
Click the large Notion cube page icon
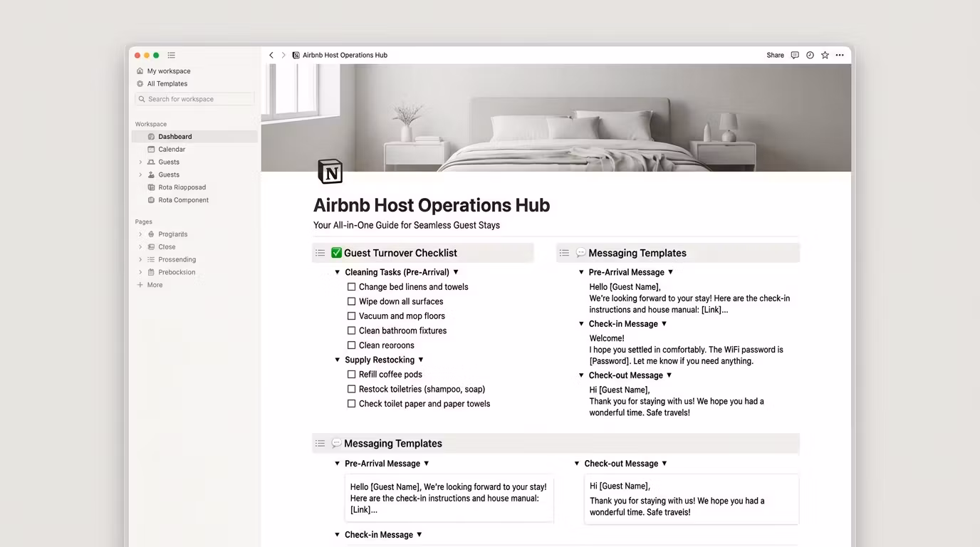(330, 172)
